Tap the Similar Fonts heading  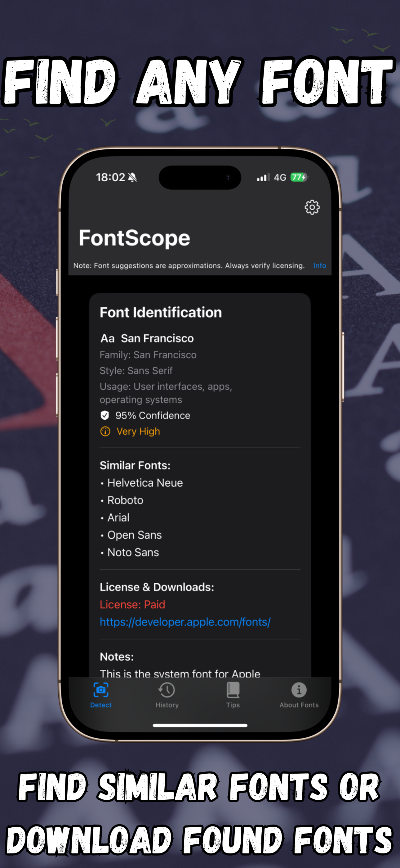[135, 465]
